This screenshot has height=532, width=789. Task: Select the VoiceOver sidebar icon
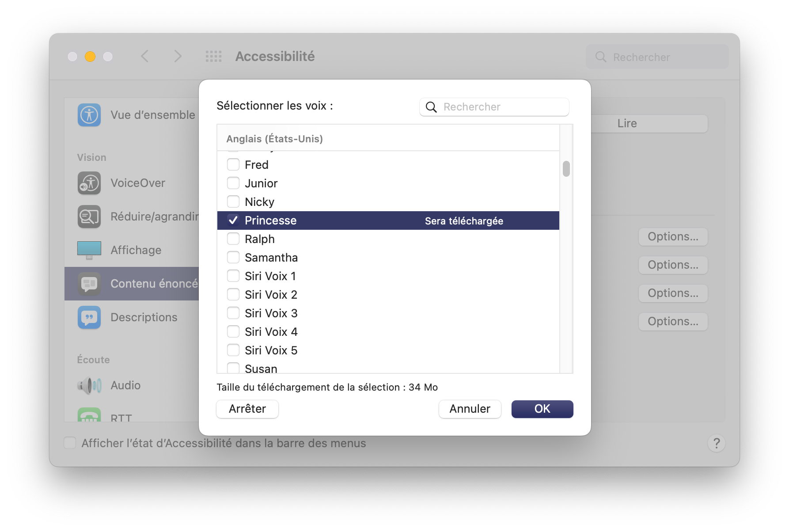click(x=89, y=183)
